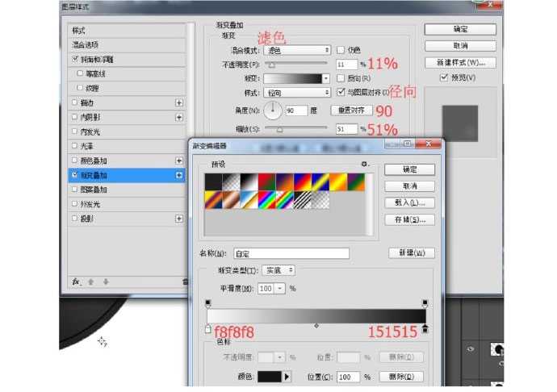Image resolution: width=557 pixels, height=392 pixels.
Task: Select the right black color stop 151515
Action: 425,329
